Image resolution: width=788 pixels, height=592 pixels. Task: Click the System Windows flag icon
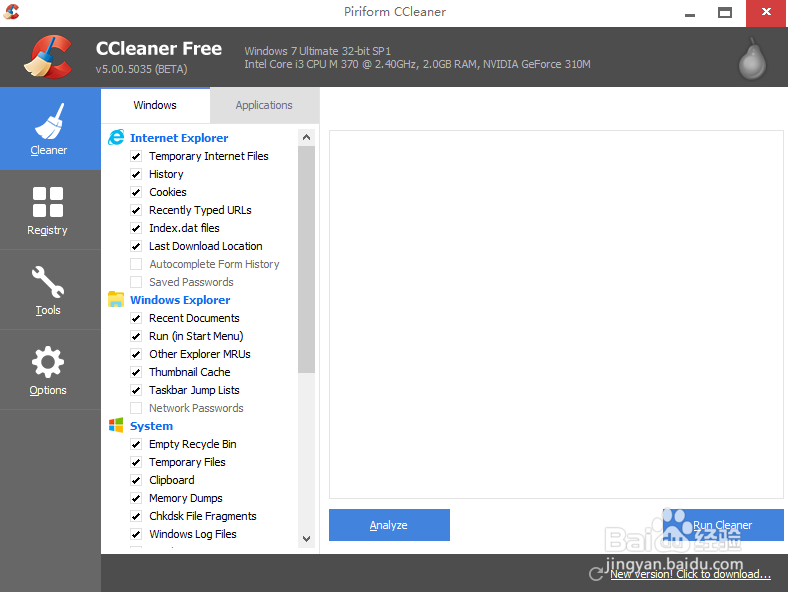click(x=116, y=425)
